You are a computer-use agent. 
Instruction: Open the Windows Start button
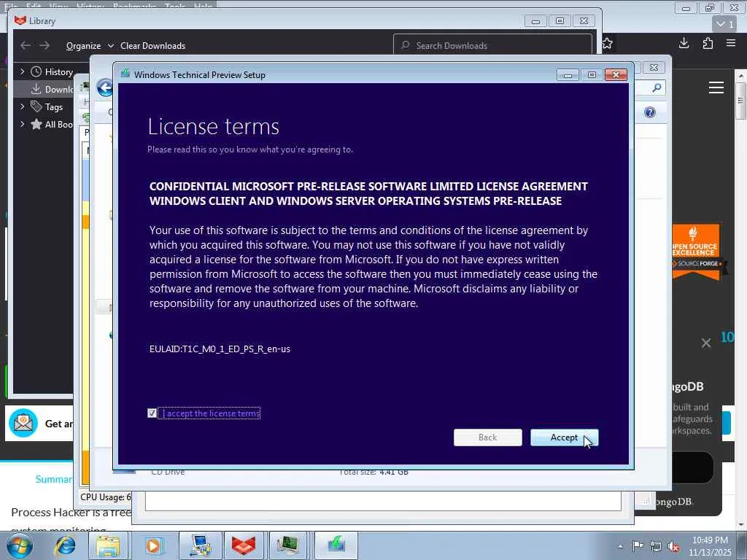(x=20, y=545)
